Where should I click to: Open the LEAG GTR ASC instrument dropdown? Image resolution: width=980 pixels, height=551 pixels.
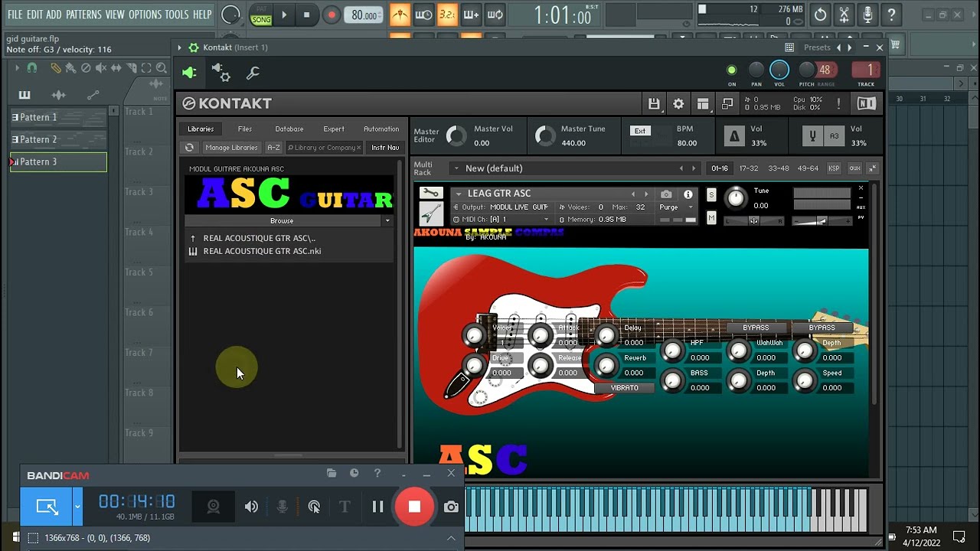coord(459,194)
